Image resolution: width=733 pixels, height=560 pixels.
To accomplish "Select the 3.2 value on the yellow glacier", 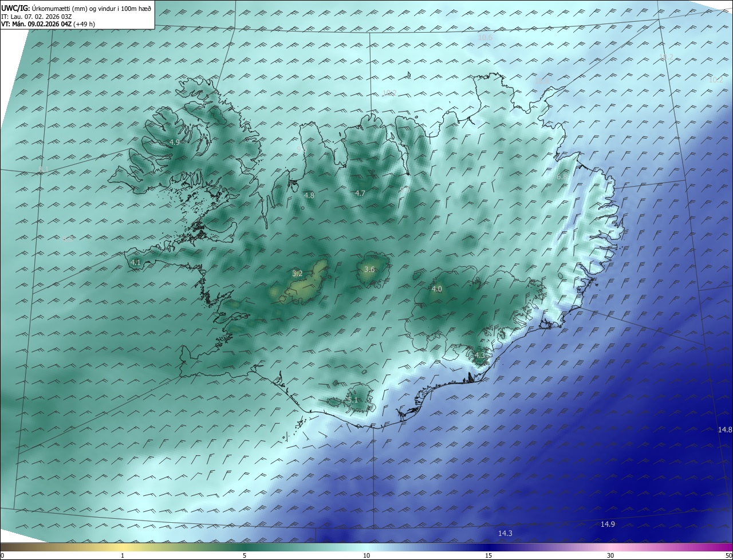I will (297, 274).
